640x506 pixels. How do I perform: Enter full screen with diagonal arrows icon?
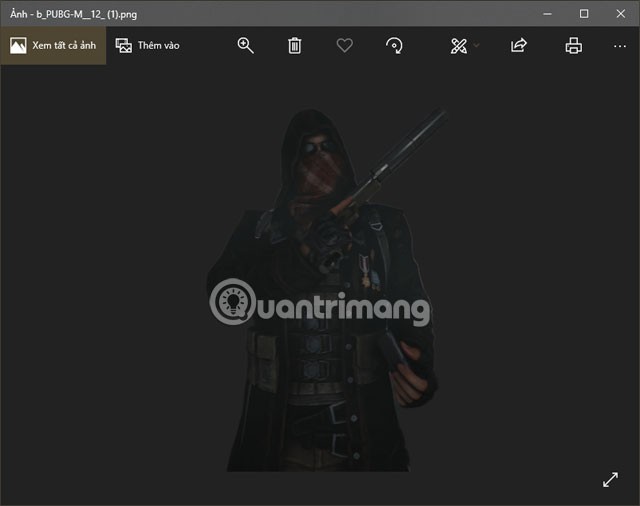(x=610, y=479)
